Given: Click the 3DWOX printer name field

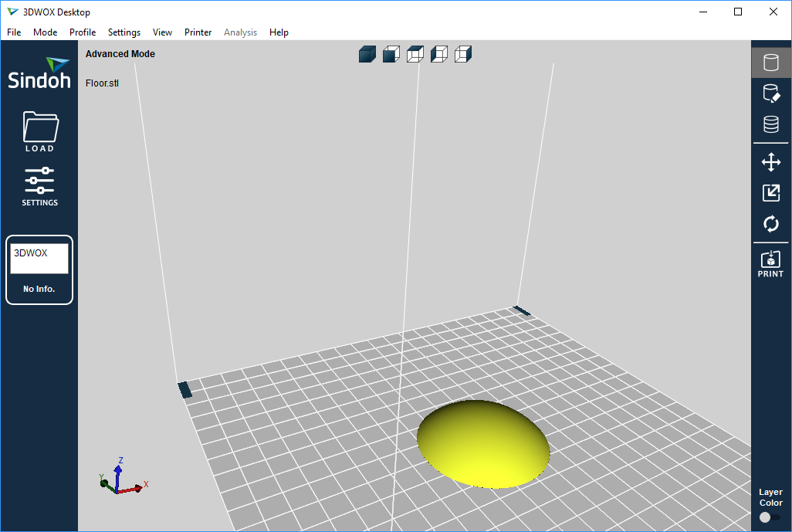Looking at the screenshot, I should pos(39,258).
